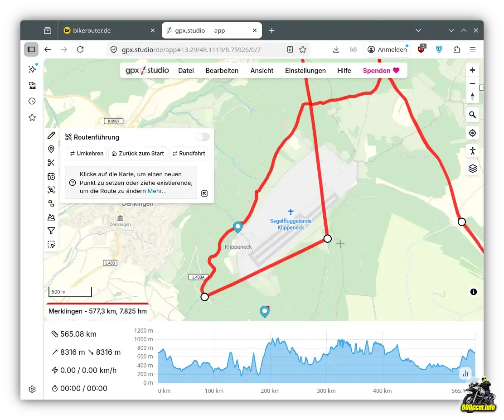Open the Datei menu
This screenshot has width=504, height=420.
(x=186, y=71)
